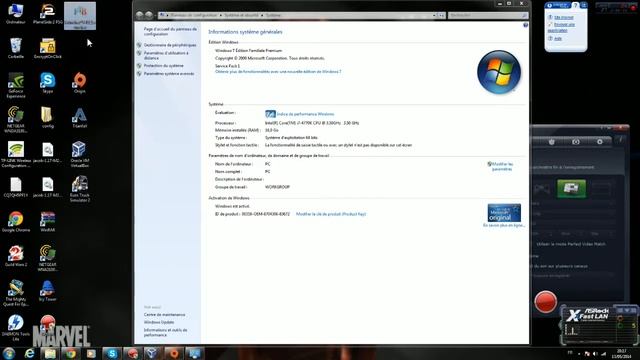
Task: Select the Euro Truck Simulator 2 shortcut
Action: 80,189
